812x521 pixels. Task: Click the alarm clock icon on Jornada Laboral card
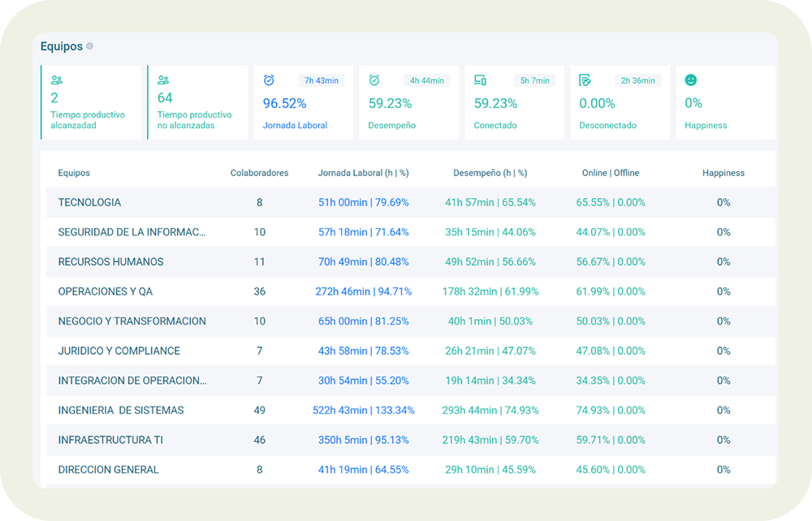tap(269, 80)
